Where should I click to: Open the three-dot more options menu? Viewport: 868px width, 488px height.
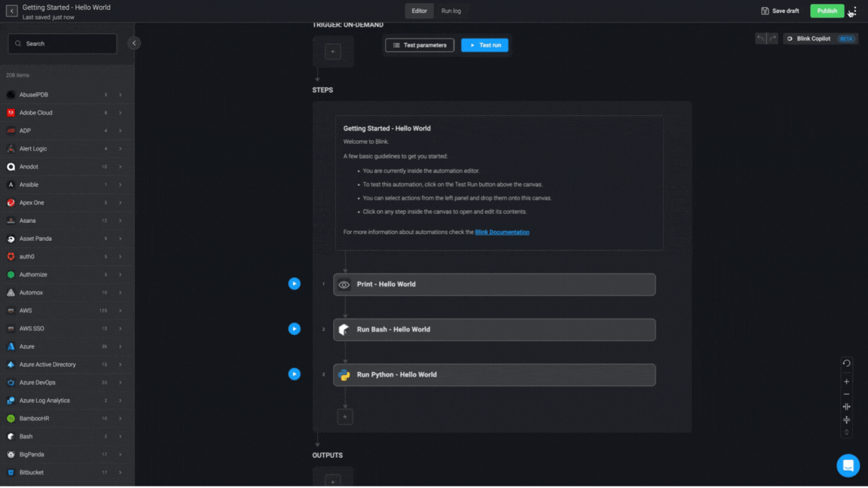point(855,11)
